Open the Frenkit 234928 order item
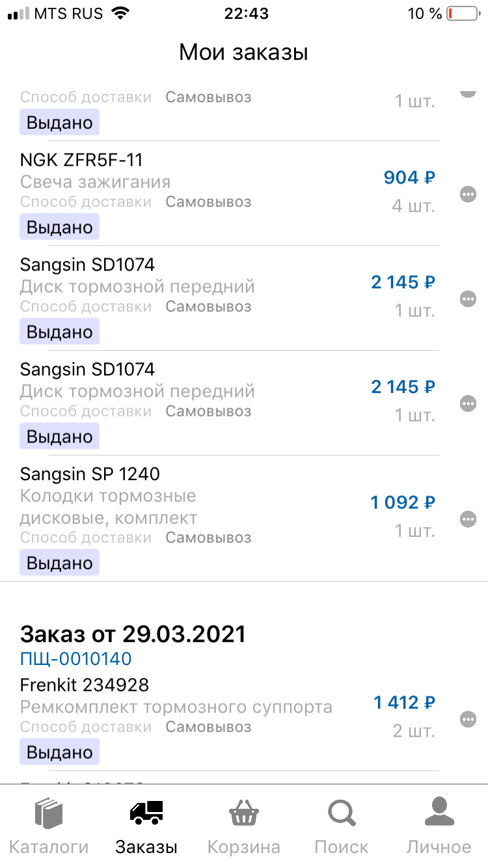This screenshot has height=868, width=488. pyautogui.click(x=229, y=719)
